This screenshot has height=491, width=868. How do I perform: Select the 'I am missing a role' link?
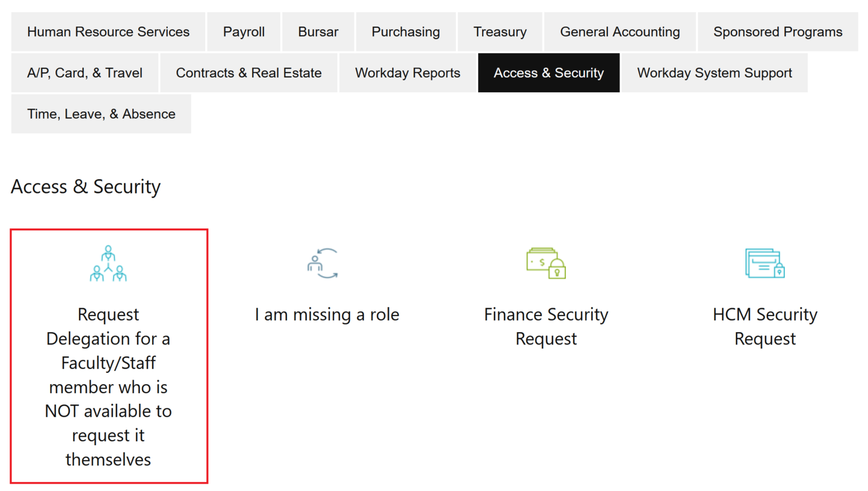(327, 315)
